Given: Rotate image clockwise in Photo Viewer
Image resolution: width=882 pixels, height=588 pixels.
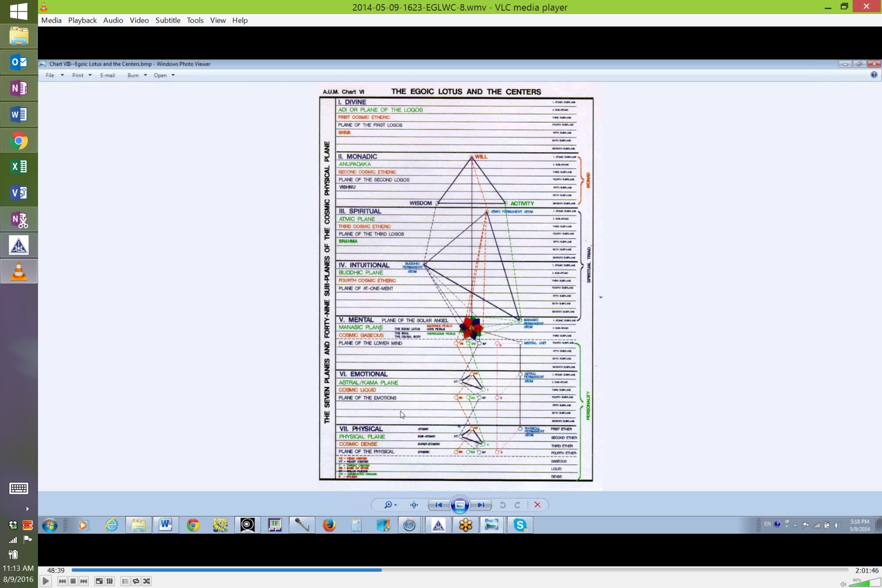Looking at the screenshot, I should pos(517,504).
